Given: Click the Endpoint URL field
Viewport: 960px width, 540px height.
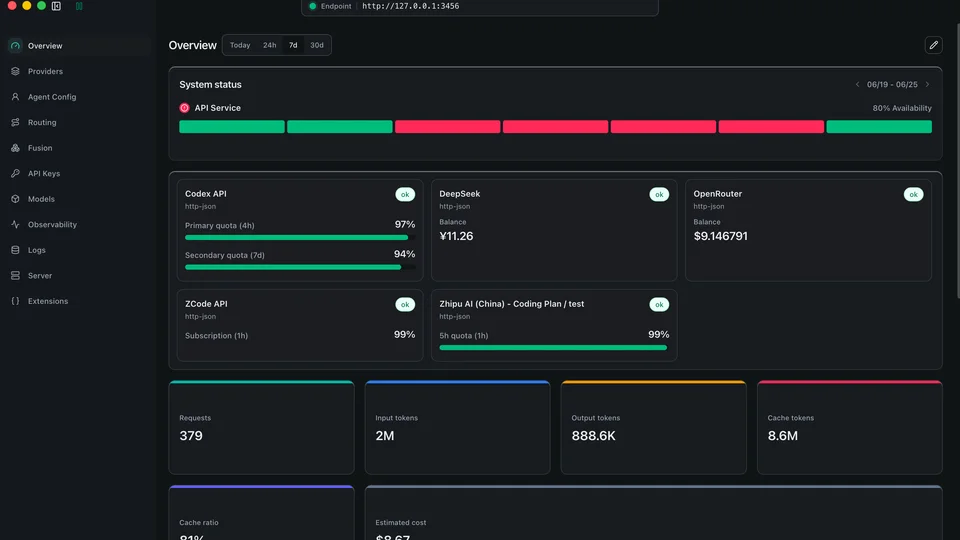Looking at the screenshot, I should click(x=480, y=7).
